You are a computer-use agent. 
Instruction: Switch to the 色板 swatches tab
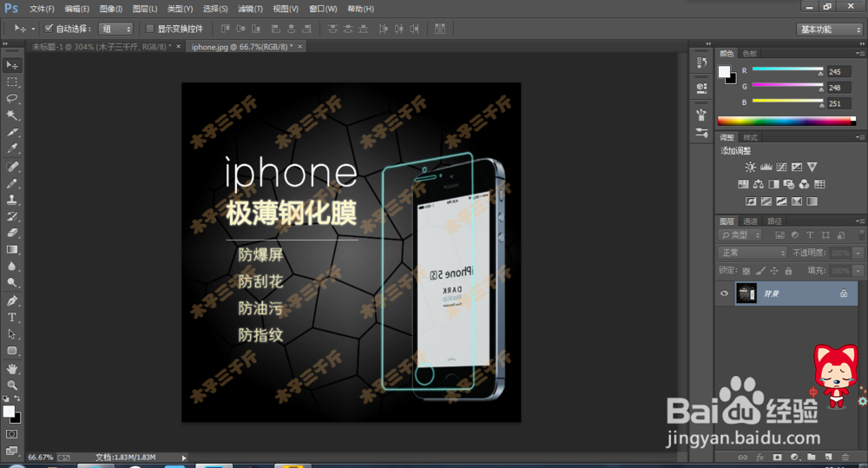tap(750, 53)
